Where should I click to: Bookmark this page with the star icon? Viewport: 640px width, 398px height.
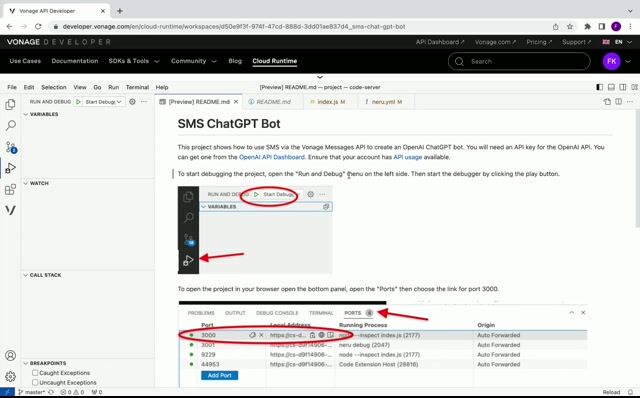[570, 27]
